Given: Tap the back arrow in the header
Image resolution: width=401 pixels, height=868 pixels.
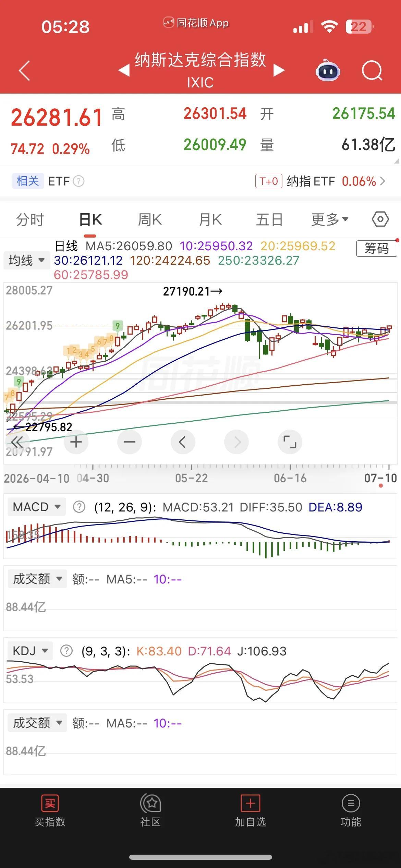Looking at the screenshot, I should 24,71.
